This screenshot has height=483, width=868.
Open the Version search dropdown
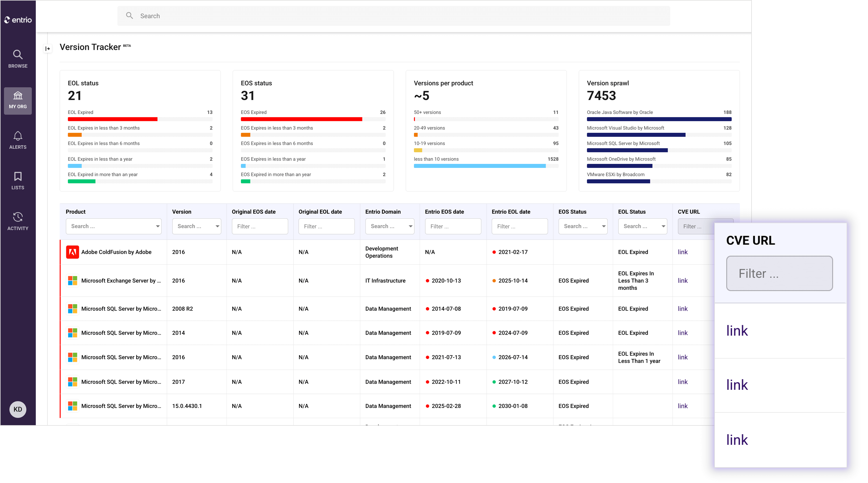197,226
